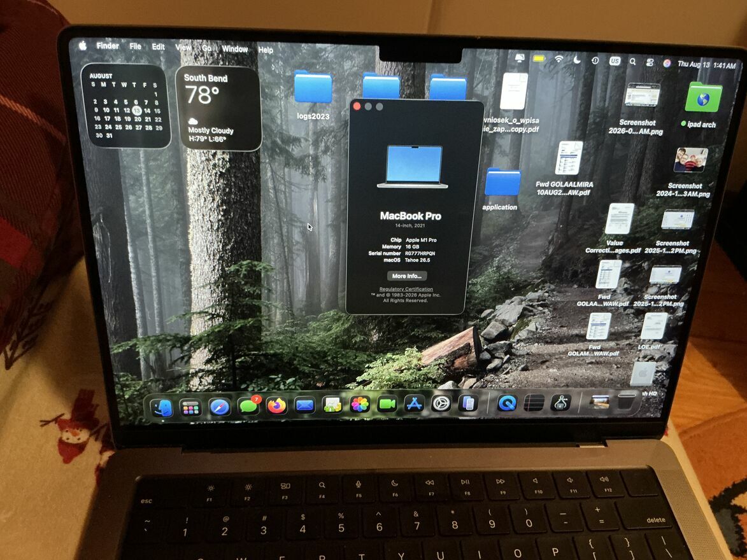Click the serial number R0777HRPQN text

coord(420,253)
